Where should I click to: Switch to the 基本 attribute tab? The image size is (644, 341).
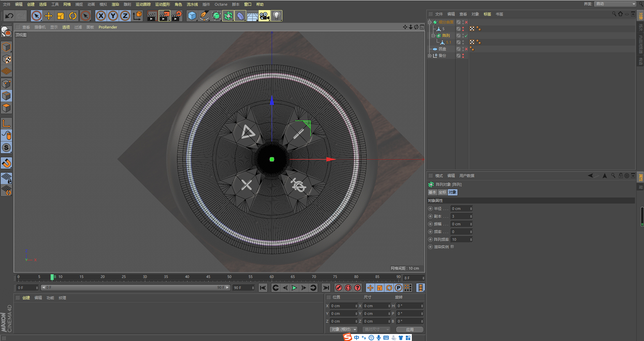(x=432, y=192)
